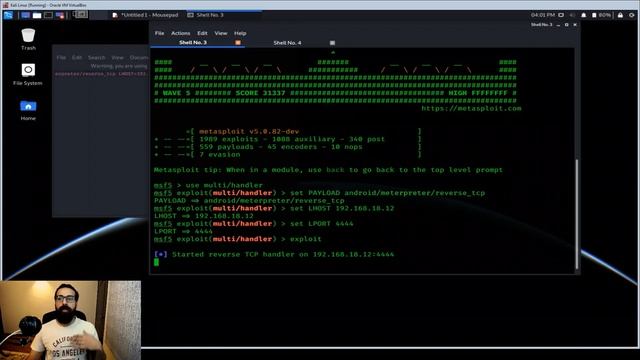Select the Shell No. 4 tab
640x360 pixels.
click(x=287, y=42)
